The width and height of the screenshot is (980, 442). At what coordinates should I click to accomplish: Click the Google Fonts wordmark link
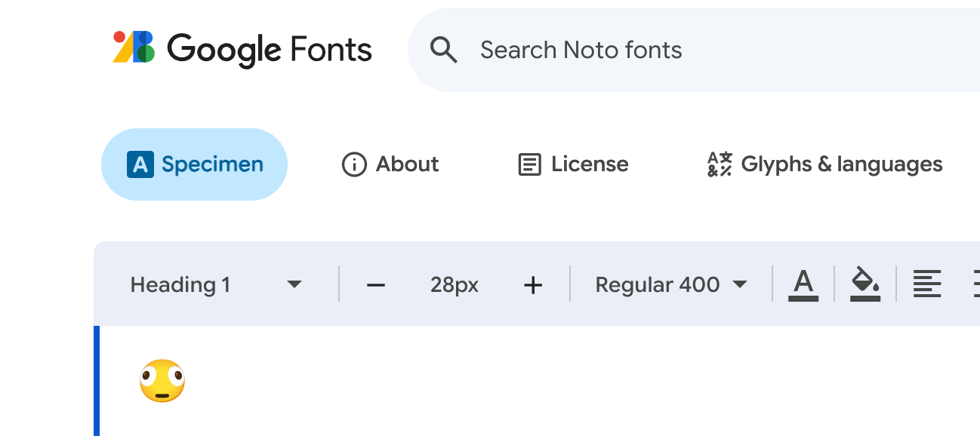point(270,50)
